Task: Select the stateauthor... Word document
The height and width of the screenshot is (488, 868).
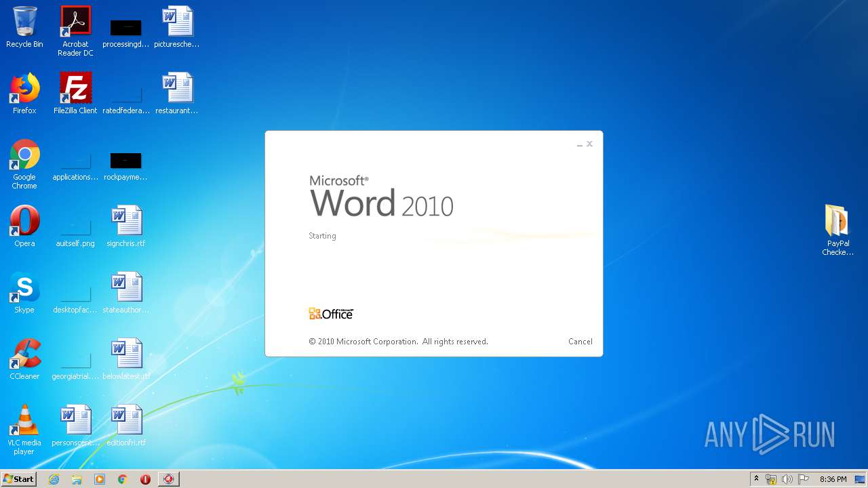Action: (x=126, y=293)
